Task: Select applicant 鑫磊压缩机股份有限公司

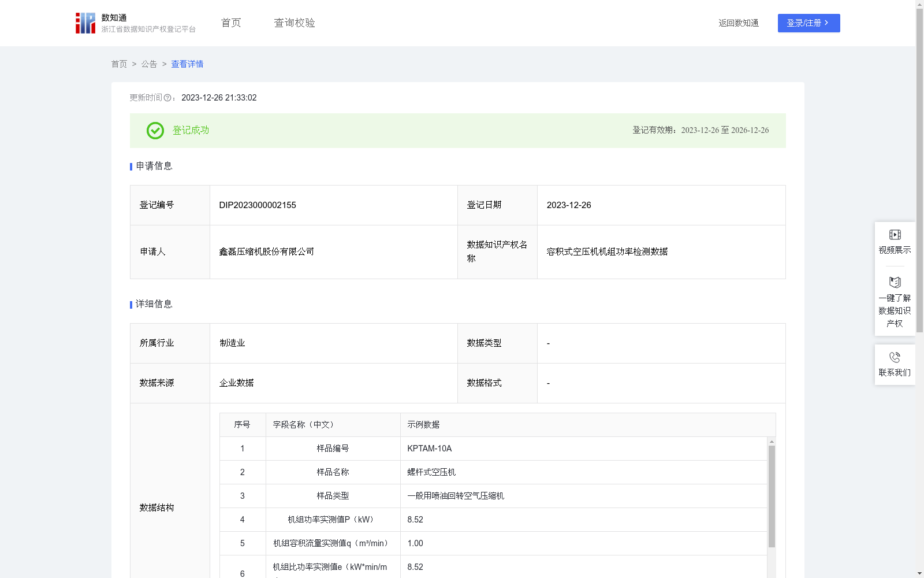Action: [267, 252]
